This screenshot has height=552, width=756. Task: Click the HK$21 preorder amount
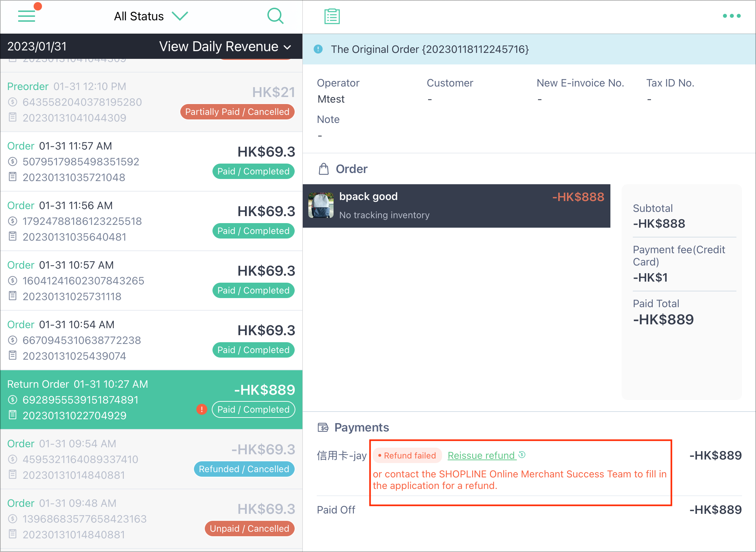pos(274,92)
